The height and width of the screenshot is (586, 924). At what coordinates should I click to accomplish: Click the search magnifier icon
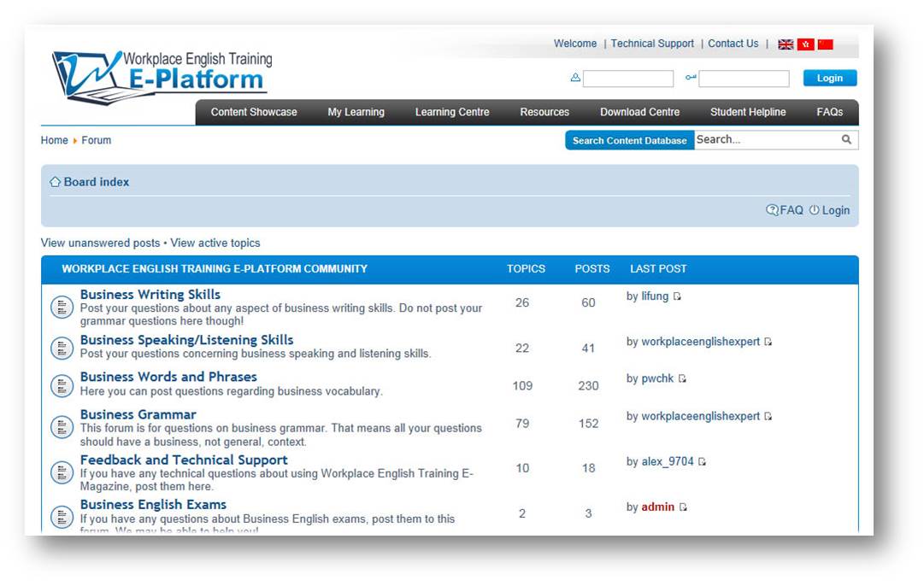846,140
